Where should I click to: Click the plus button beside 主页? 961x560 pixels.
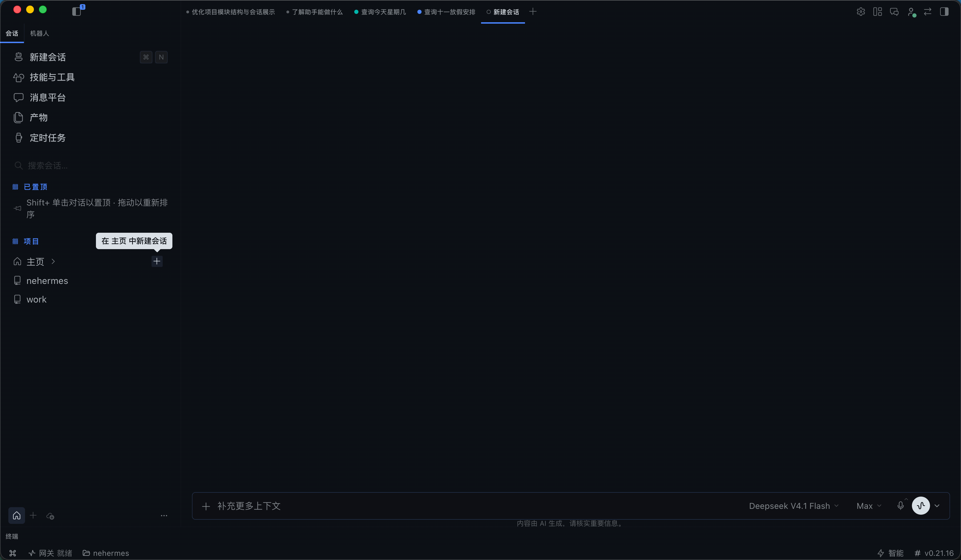click(157, 261)
